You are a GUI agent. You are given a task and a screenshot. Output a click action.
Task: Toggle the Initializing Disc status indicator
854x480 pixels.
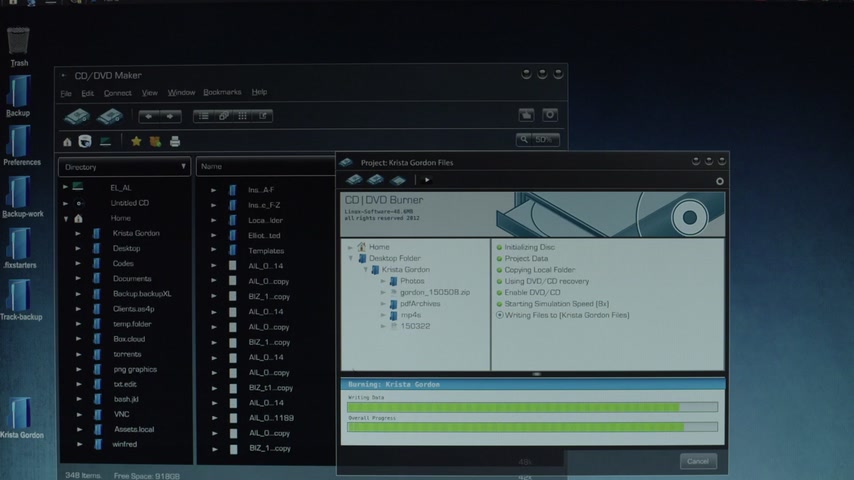pos(499,247)
